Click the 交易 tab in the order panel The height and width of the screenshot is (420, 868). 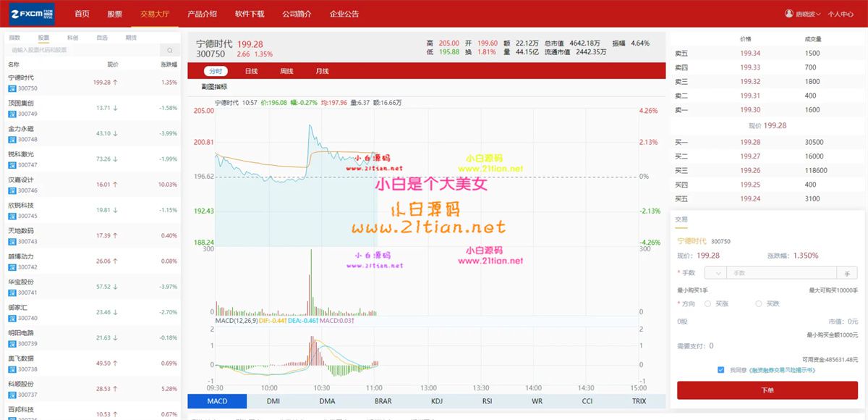click(681, 219)
